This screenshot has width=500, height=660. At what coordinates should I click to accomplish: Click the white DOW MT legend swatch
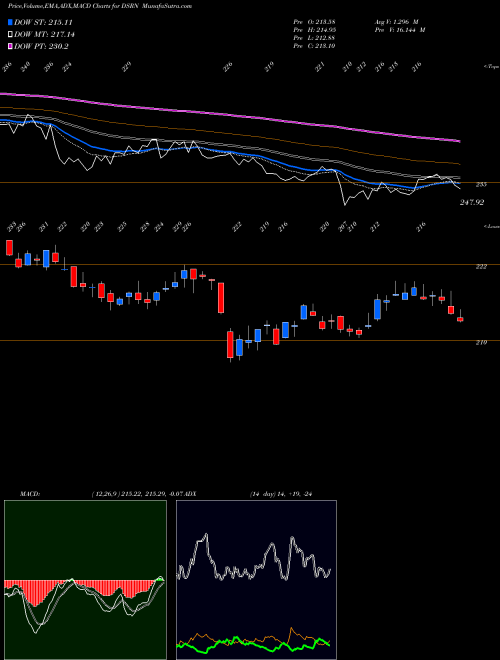[11, 34]
